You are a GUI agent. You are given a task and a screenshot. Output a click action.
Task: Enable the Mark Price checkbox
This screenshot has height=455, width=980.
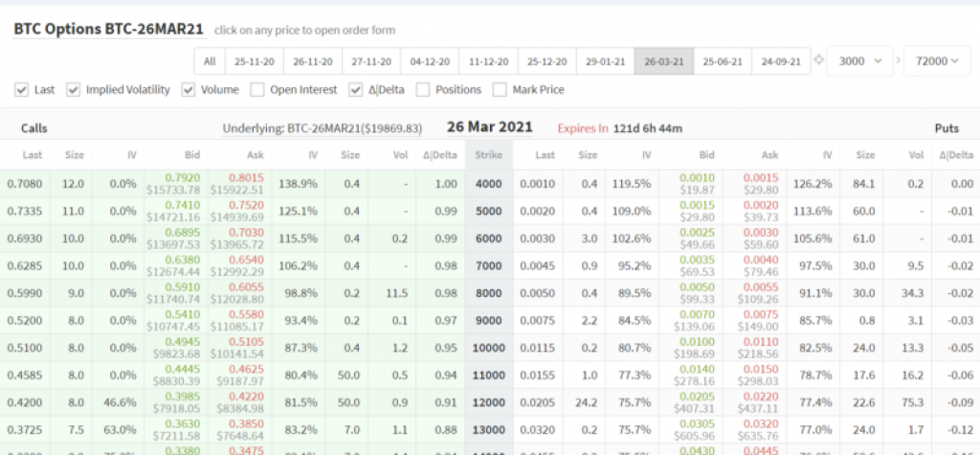[500, 90]
